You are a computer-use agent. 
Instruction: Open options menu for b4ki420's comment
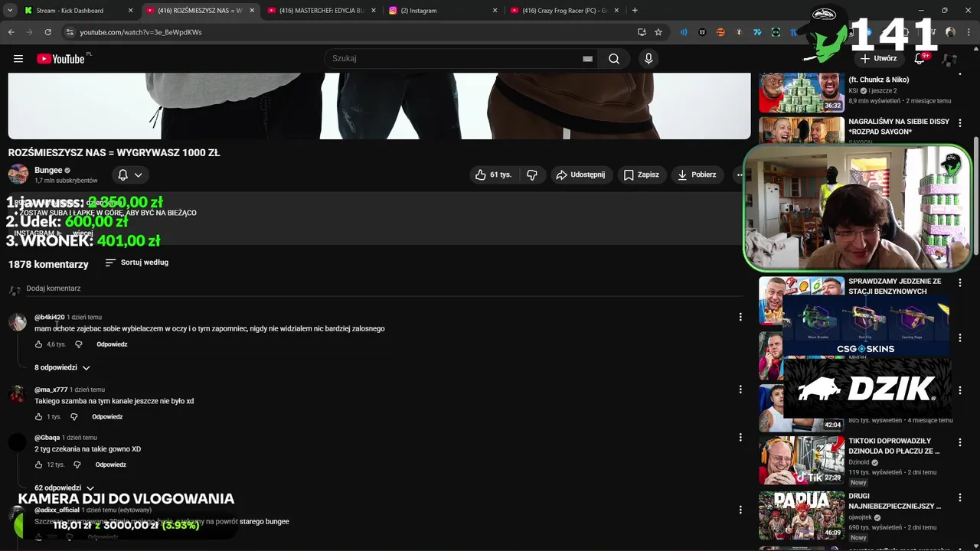click(740, 317)
